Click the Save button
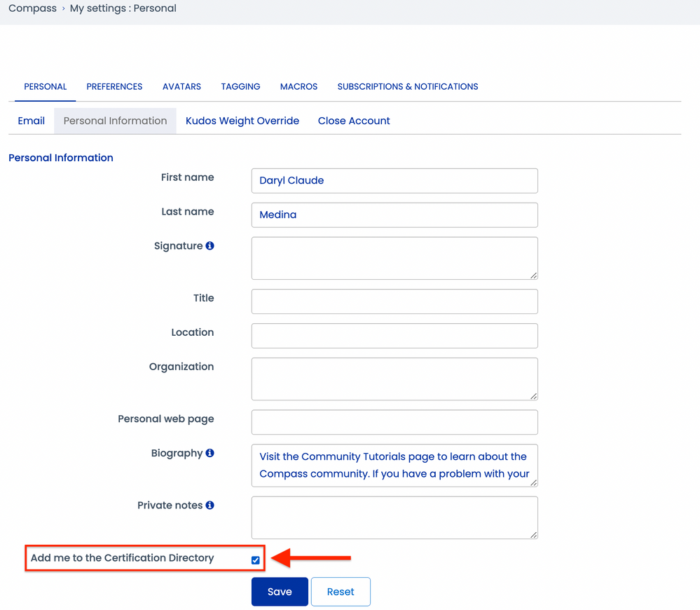 click(x=280, y=592)
